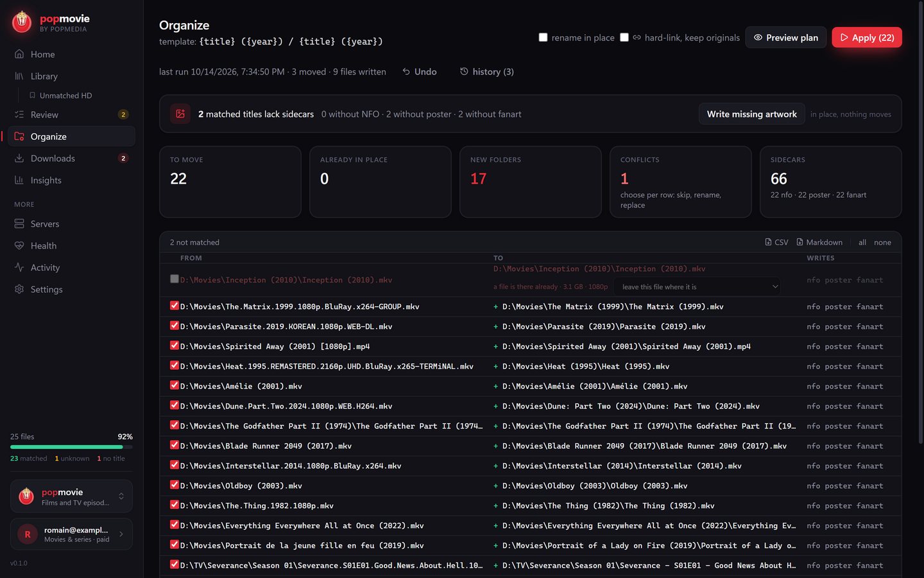The image size is (924, 578).
Task: Open Settings via the gear icon
Action: [x=19, y=289]
